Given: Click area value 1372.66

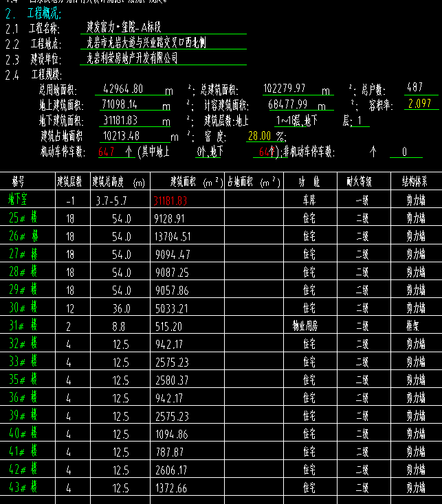Looking at the screenshot, I should [x=171, y=489].
